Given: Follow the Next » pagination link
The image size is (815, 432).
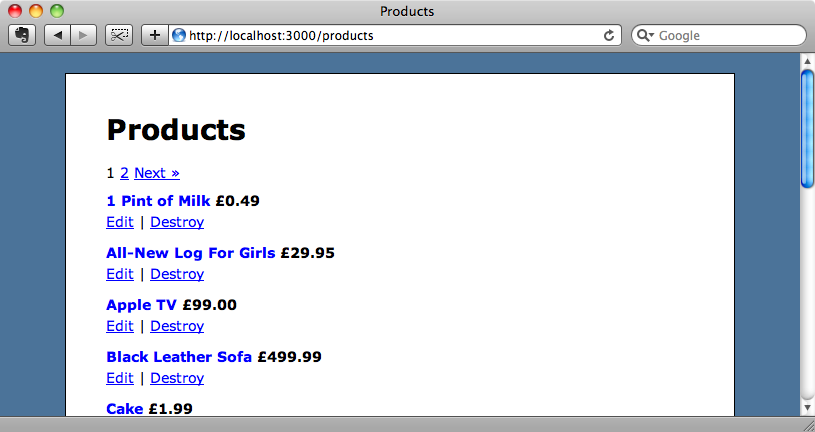Looking at the screenshot, I should coord(157,173).
